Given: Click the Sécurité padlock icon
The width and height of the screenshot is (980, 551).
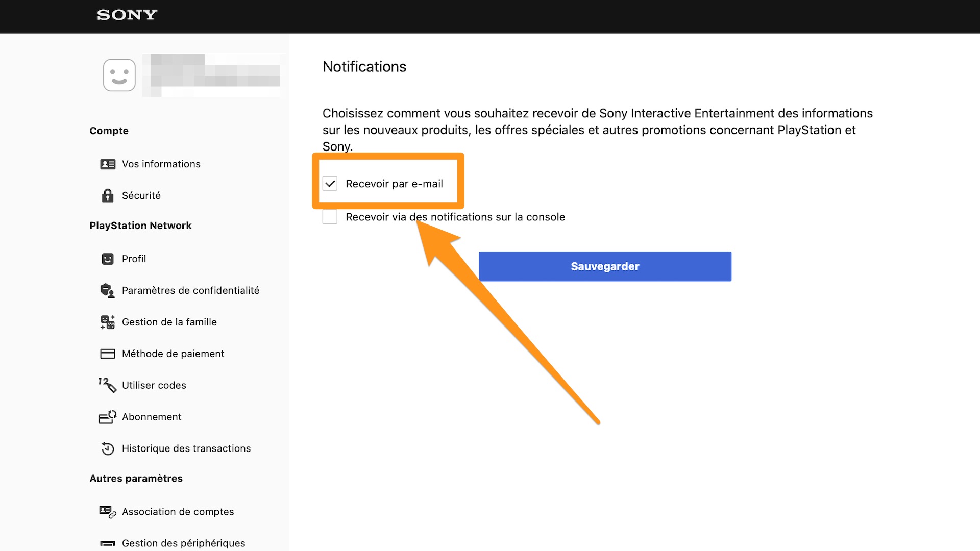Looking at the screenshot, I should (x=108, y=195).
